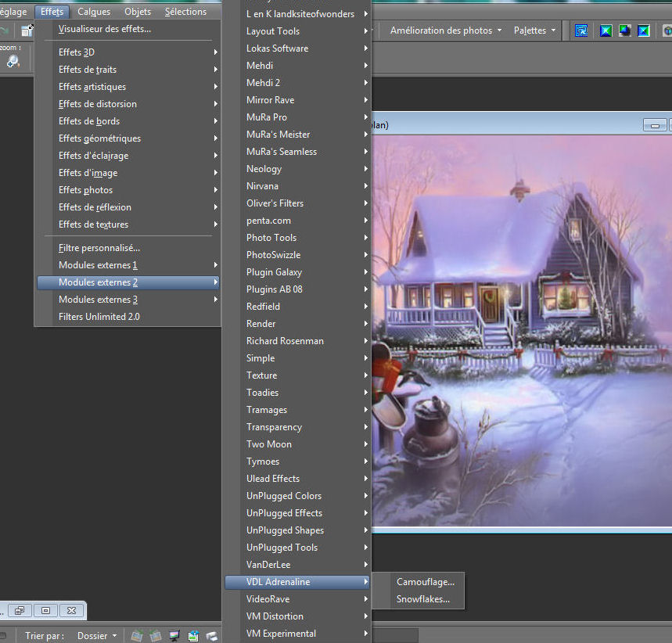672x643 pixels.
Task: Open the Richard Rosenman plugin submenu
Action: click(x=297, y=341)
